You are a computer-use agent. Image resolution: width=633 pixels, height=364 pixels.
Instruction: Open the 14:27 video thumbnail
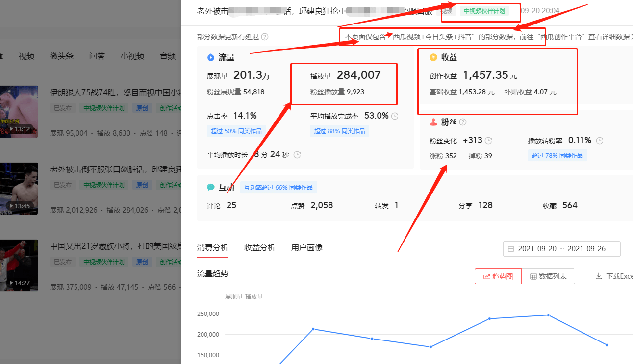[19, 265]
